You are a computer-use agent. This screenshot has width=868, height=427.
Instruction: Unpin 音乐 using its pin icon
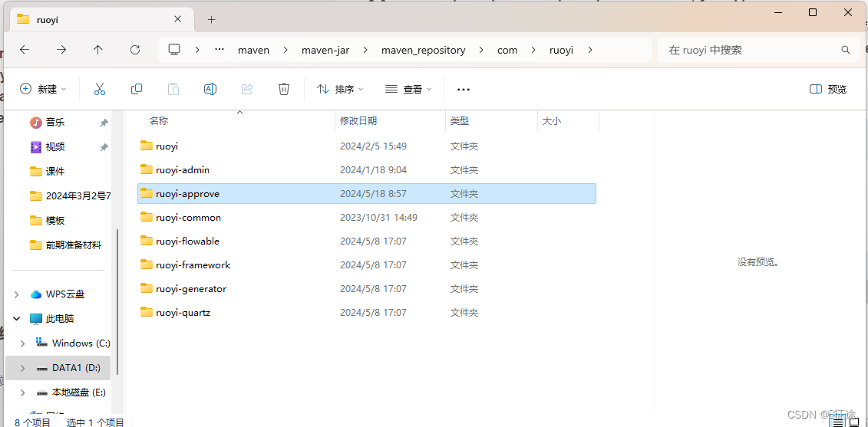click(x=104, y=123)
